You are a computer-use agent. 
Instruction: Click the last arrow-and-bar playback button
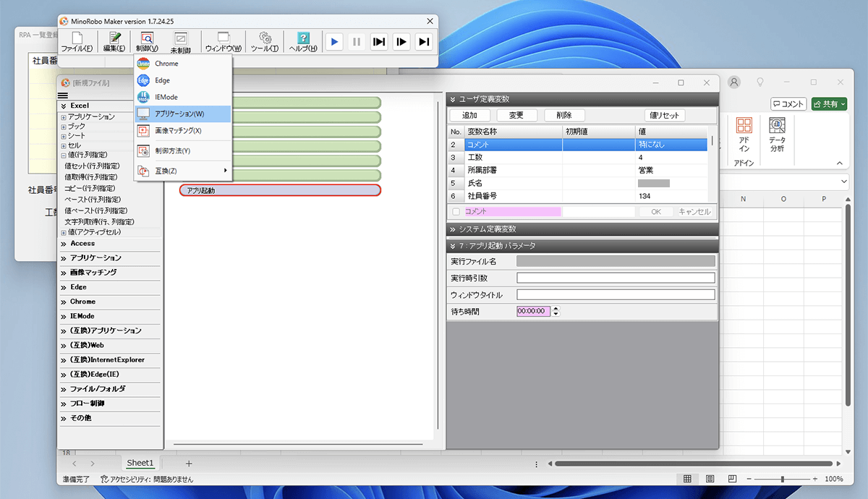425,42
